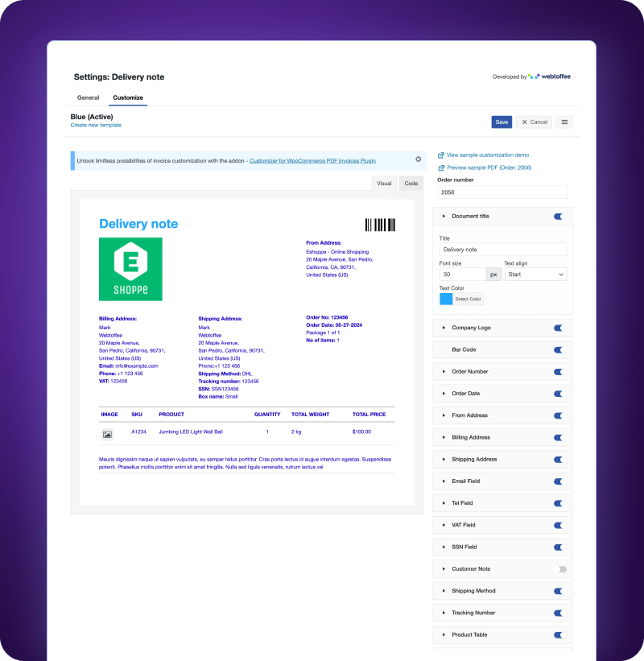Open the hamburger menu next to Cancel
Image resolution: width=644 pixels, height=661 pixels.
pos(564,122)
